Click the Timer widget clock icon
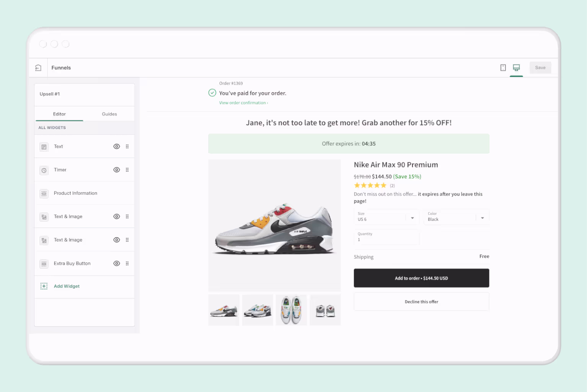Image resolution: width=587 pixels, height=392 pixels. [x=44, y=170]
